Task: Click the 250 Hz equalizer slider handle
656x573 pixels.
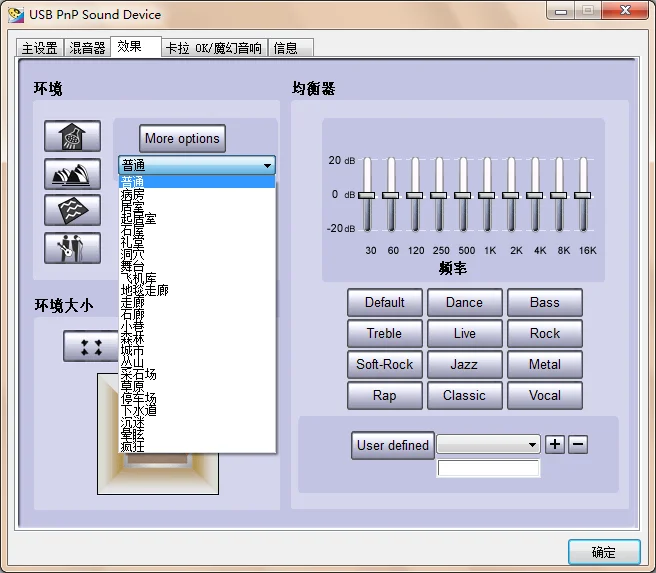Action: tap(438, 195)
